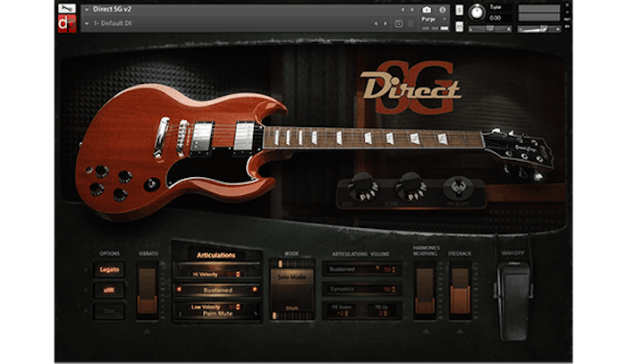
Task: Adjust PB Up value stepper
Action: [x=385, y=313]
